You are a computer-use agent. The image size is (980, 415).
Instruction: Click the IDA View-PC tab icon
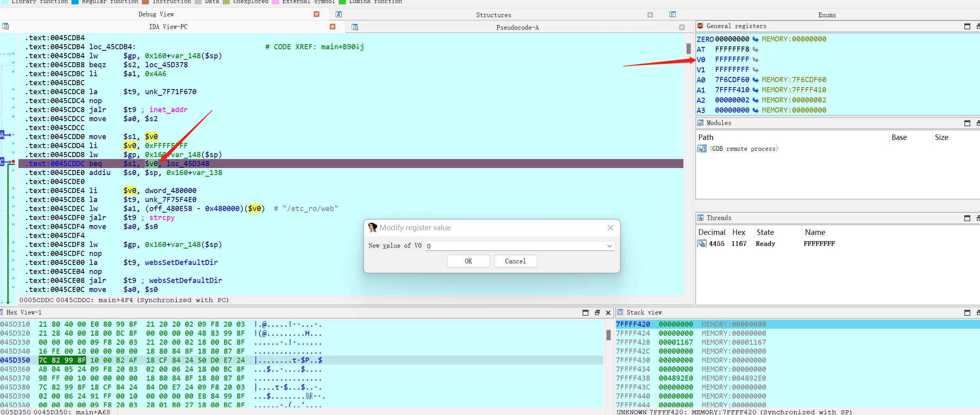[5, 26]
